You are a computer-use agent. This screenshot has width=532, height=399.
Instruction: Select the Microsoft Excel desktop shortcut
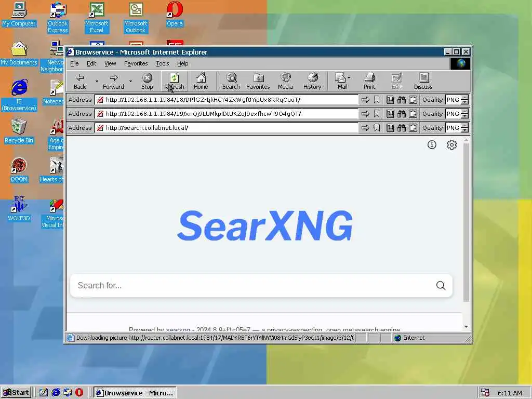click(97, 18)
